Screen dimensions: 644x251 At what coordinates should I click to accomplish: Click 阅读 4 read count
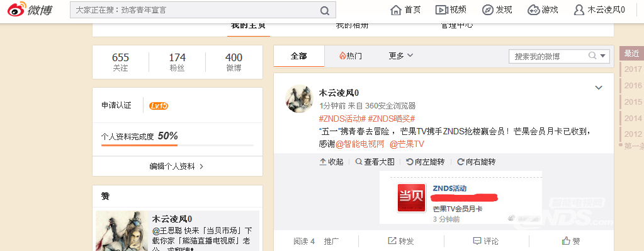pos(304,242)
